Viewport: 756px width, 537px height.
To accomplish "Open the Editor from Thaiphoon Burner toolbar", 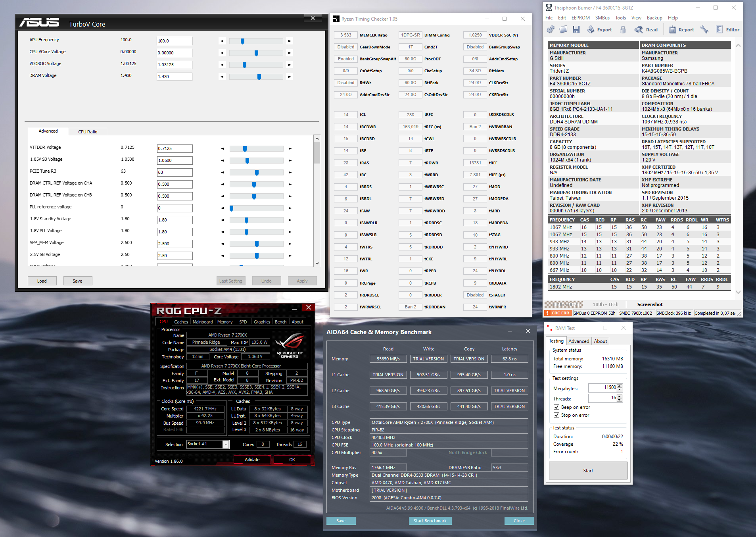I will point(727,30).
